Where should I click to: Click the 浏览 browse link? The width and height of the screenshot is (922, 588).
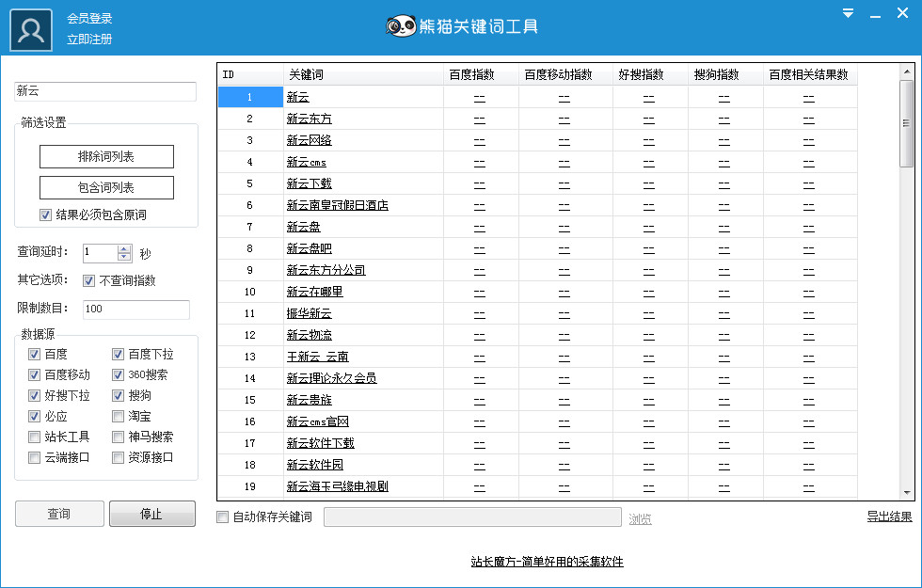pyautogui.click(x=641, y=519)
